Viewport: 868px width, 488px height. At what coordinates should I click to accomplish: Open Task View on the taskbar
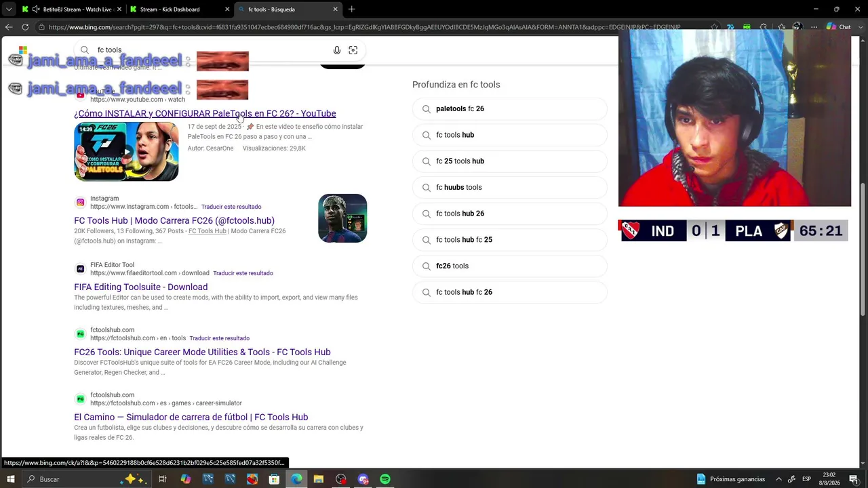(x=163, y=479)
